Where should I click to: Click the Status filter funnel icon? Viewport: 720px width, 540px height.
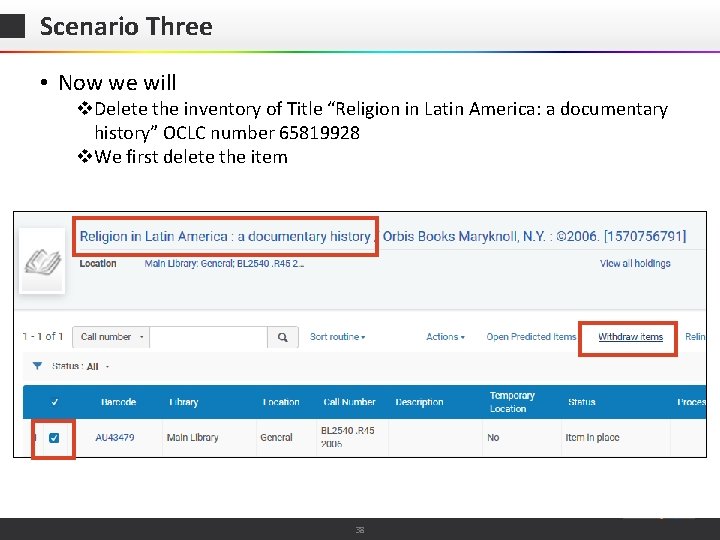(x=38, y=366)
